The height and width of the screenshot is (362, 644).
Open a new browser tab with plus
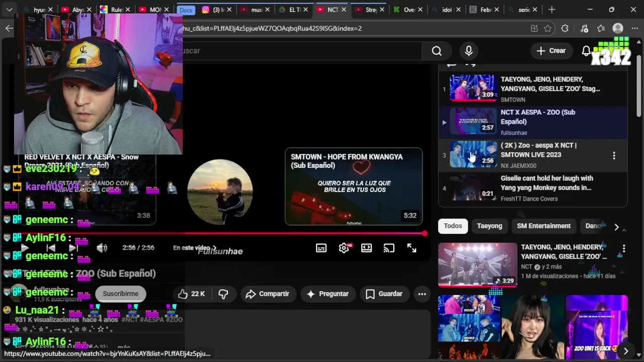pyautogui.click(x=552, y=10)
